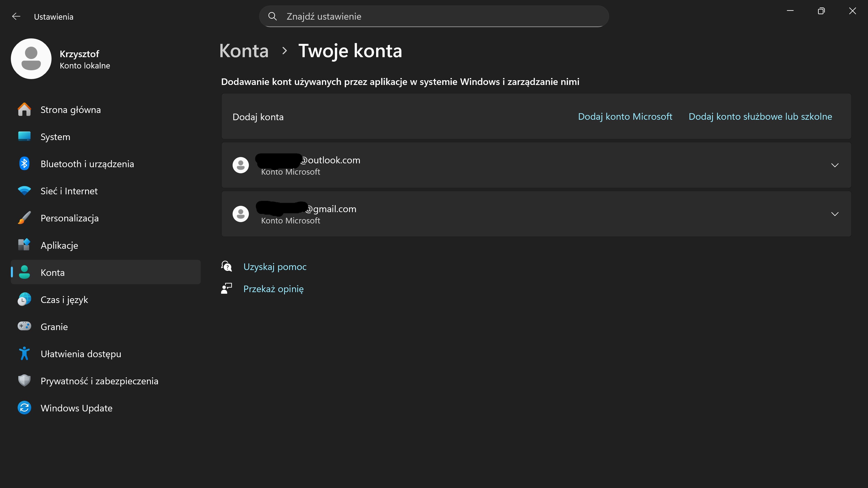
Task: Open the Uzyskaj pomoc help link
Action: pos(275,267)
